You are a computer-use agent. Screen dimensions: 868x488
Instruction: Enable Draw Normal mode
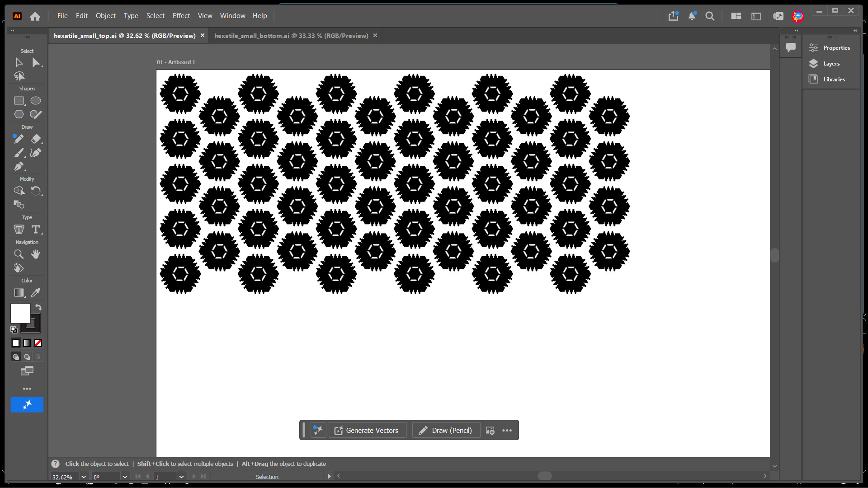click(15, 357)
